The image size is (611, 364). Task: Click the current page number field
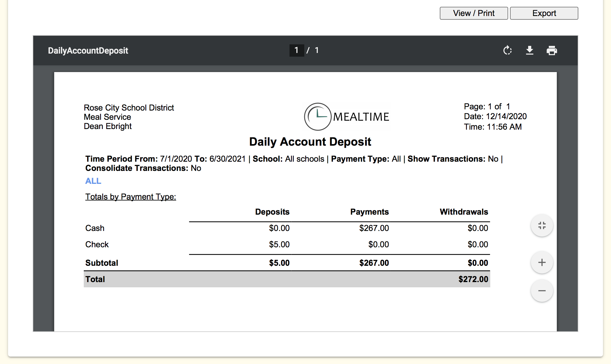296,50
